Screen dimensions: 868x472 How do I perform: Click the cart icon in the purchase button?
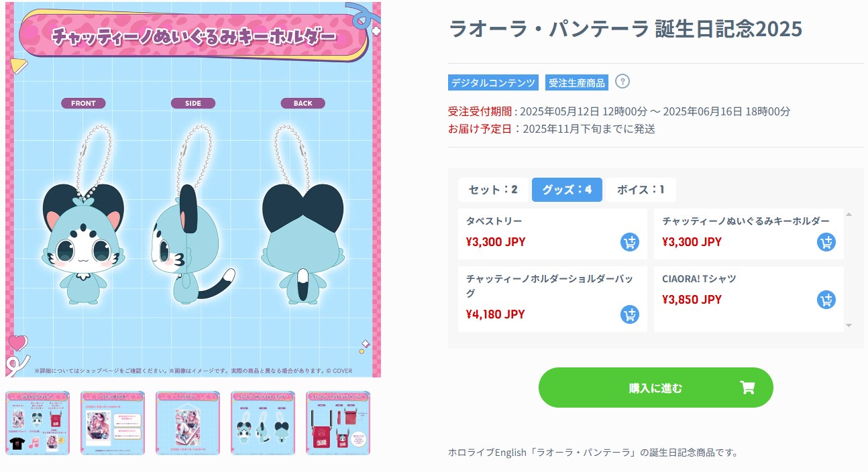(747, 388)
